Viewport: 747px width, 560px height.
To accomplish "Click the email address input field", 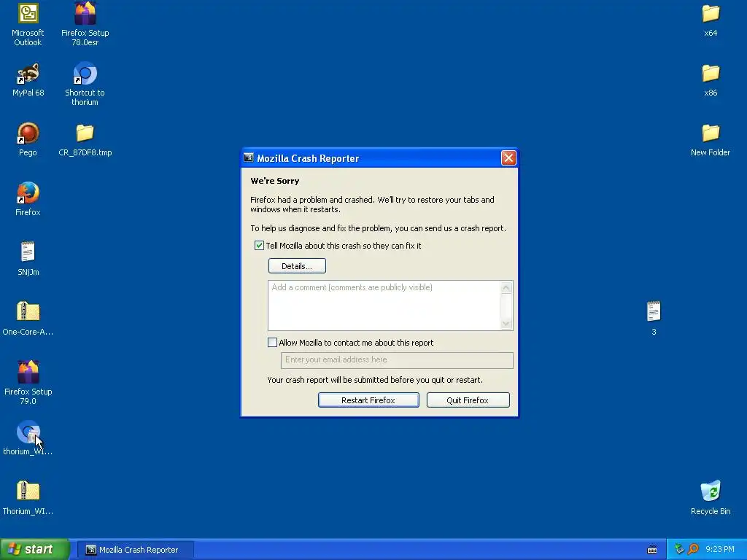I will click(x=397, y=360).
